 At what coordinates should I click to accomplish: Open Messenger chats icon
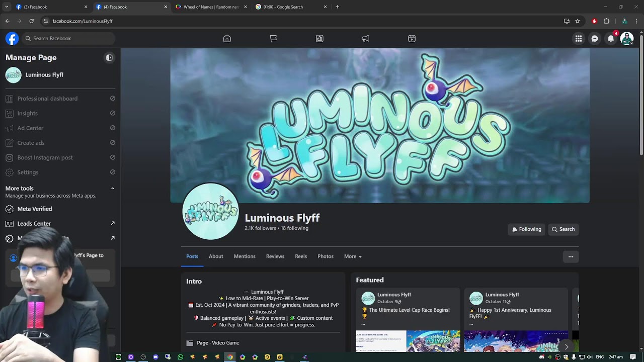tap(595, 39)
